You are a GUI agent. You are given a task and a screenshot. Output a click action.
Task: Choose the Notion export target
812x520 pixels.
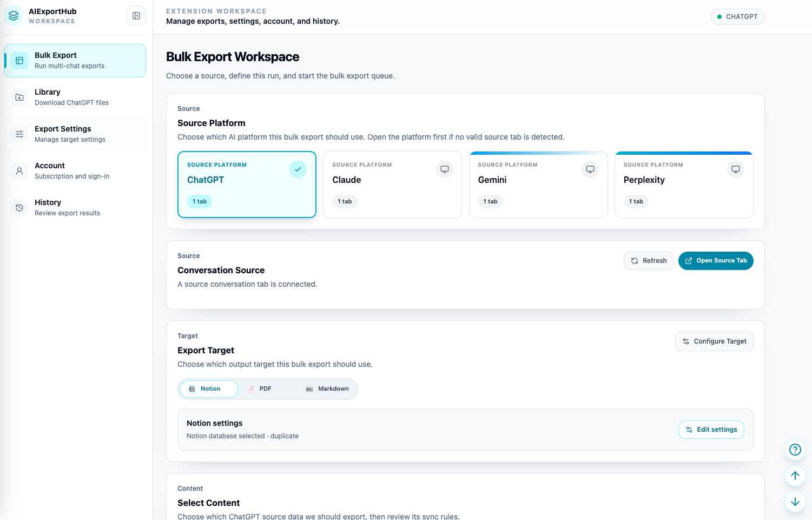(x=209, y=389)
